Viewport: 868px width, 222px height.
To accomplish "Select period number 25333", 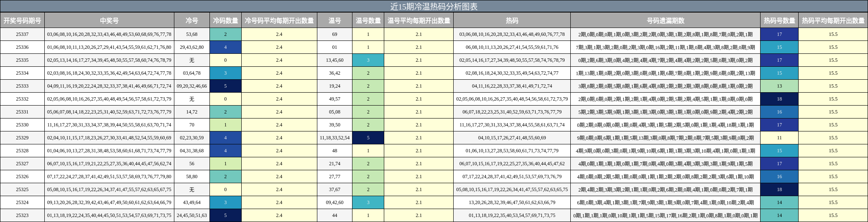I will tap(22, 86).
